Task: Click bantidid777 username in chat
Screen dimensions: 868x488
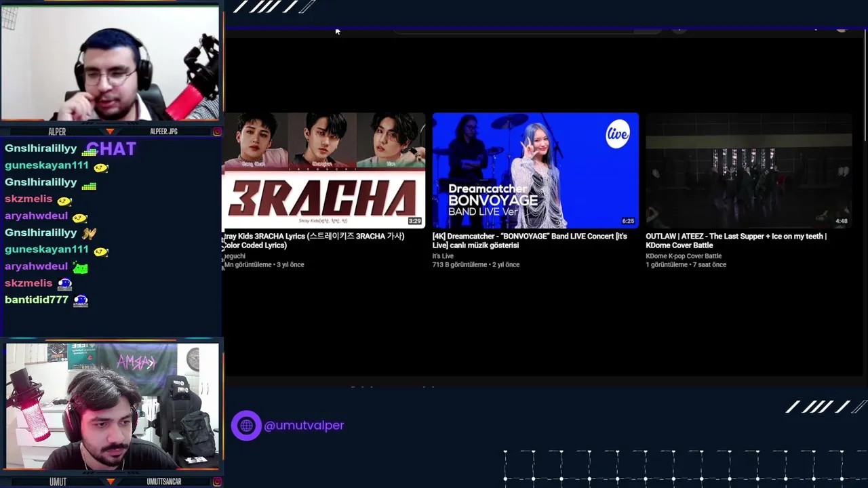Action: point(37,300)
